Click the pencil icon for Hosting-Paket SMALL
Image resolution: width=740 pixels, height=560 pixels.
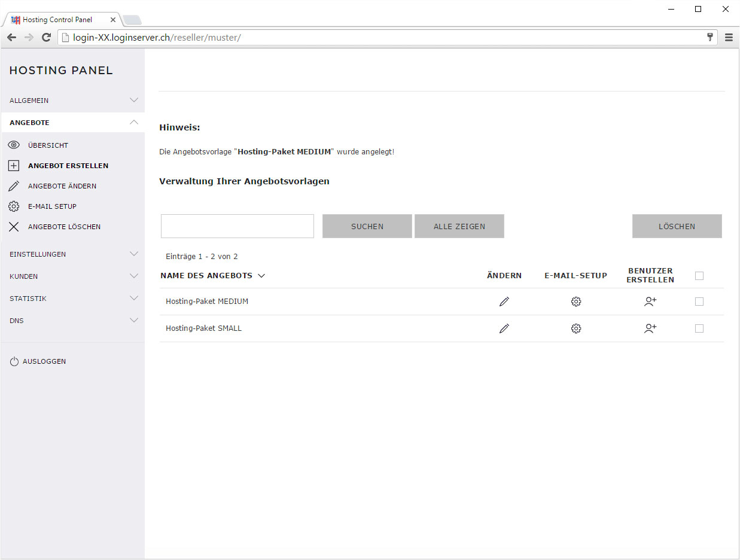coord(504,328)
